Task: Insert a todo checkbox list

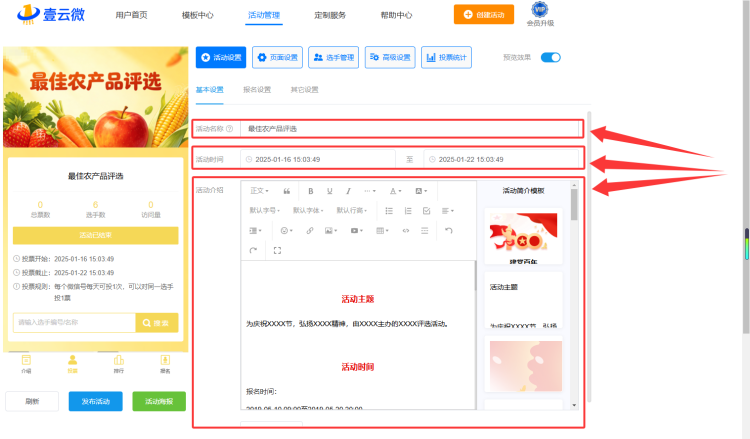Action: (x=426, y=210)
